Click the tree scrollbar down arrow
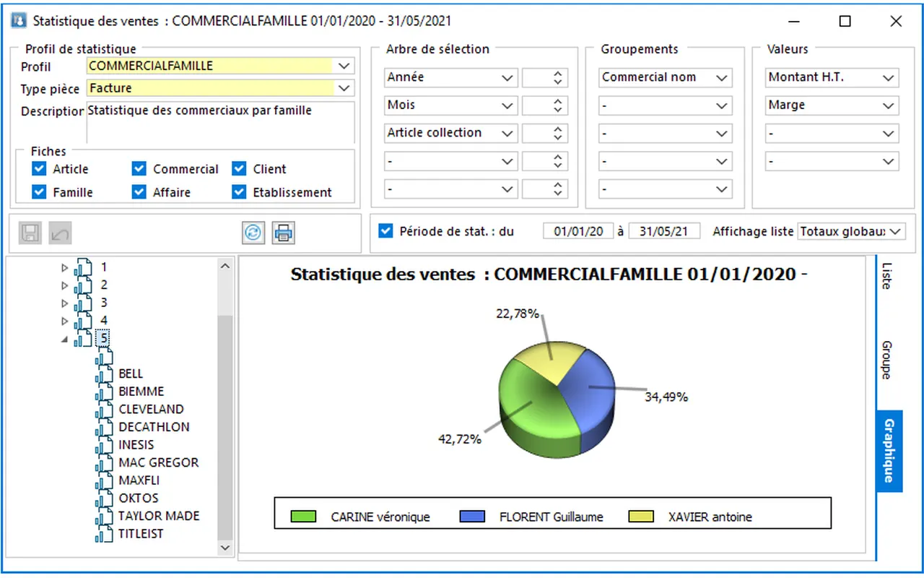 pos(225,548)
